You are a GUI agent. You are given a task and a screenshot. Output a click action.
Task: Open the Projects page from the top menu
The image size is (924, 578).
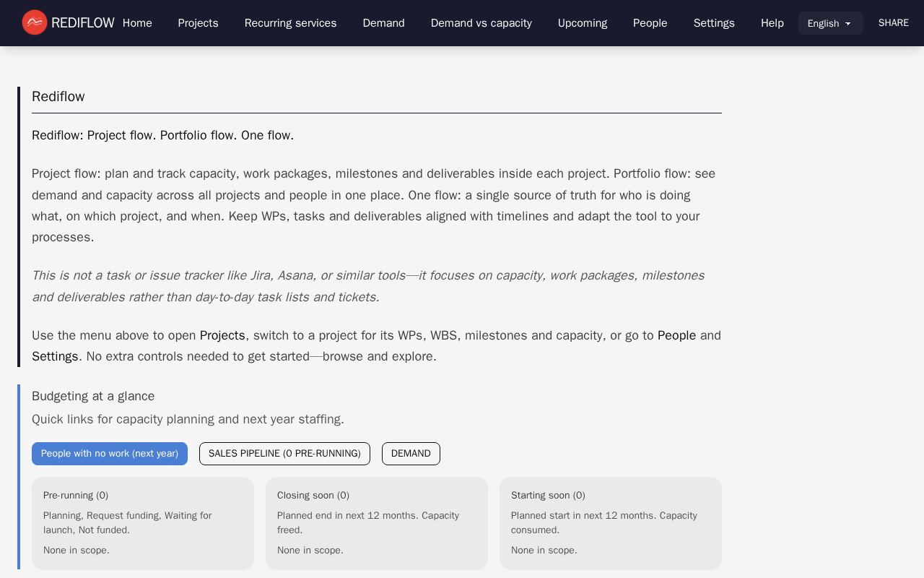tap(198, 23)
